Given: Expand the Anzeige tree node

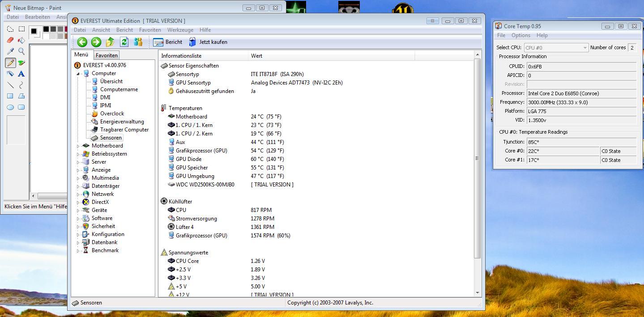Looking at the screenshot, I should [x=78, y=170].
